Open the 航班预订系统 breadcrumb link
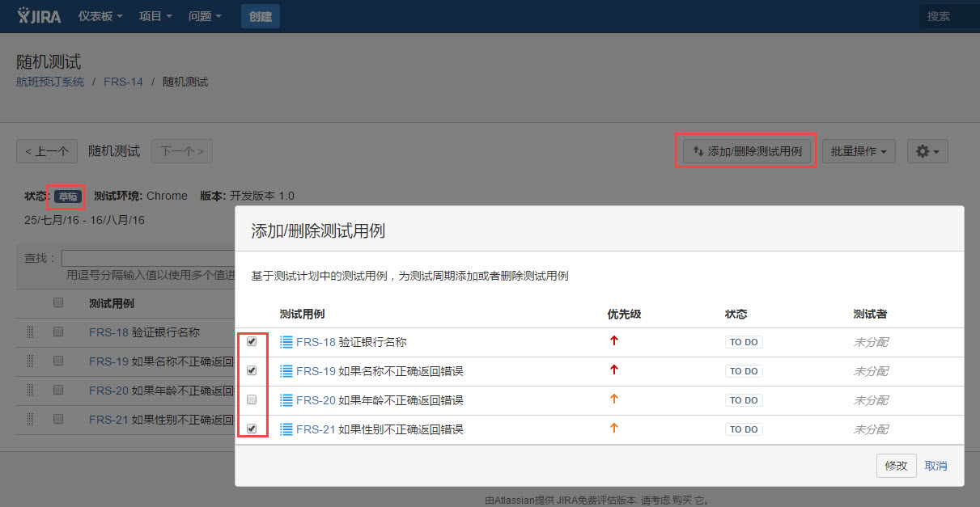 [50, 82]
